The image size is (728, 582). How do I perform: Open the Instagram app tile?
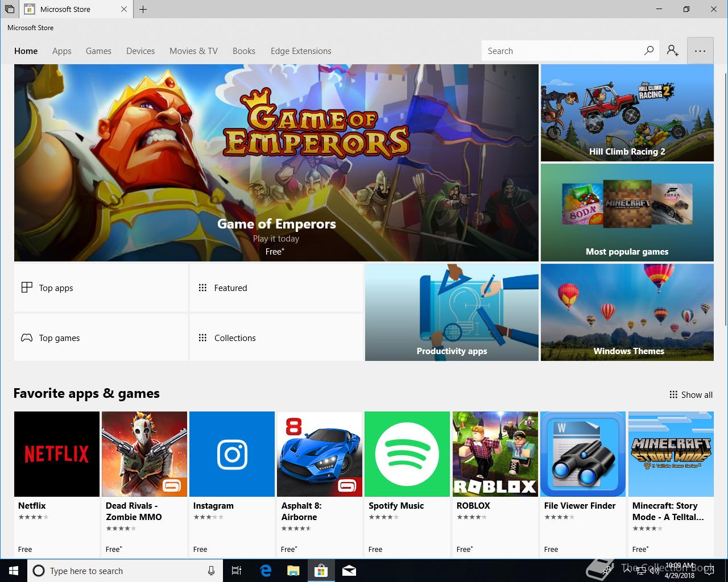click(x=232, y=483)
